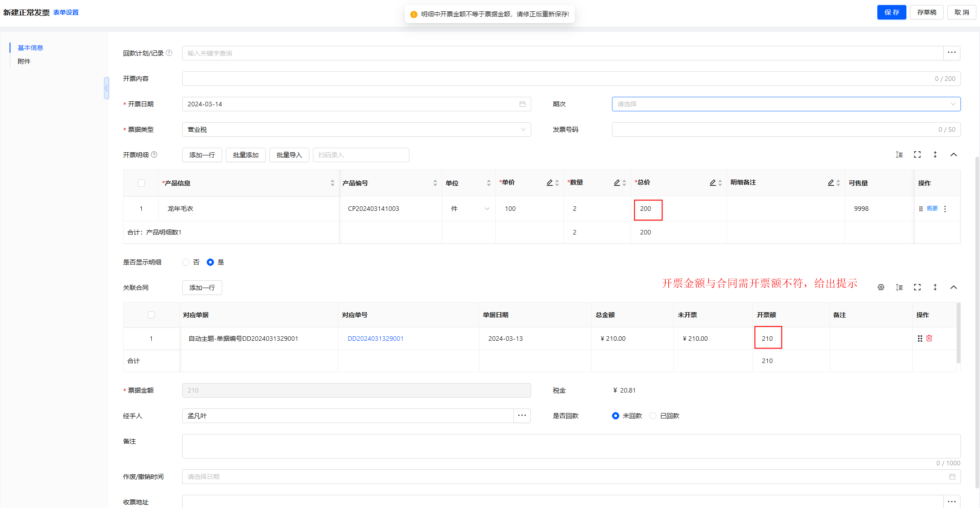Click the 存草稿 save draft button
The image size is (980, 508).
(x=926, y=12)
